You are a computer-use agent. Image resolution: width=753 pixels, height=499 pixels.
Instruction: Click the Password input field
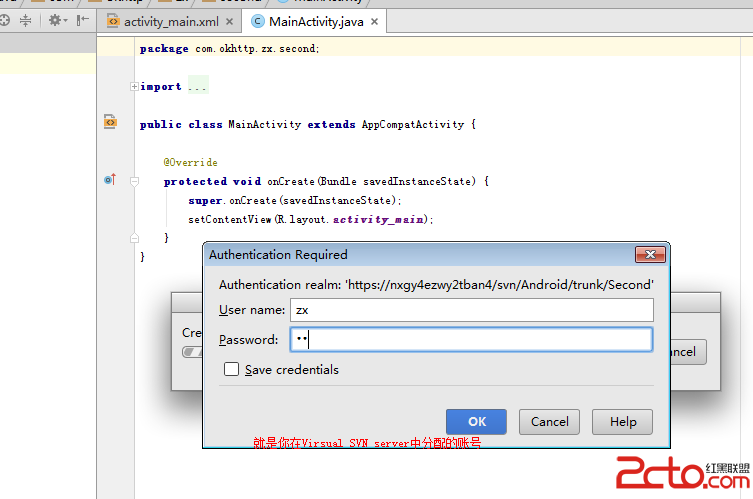pos(471,340)
